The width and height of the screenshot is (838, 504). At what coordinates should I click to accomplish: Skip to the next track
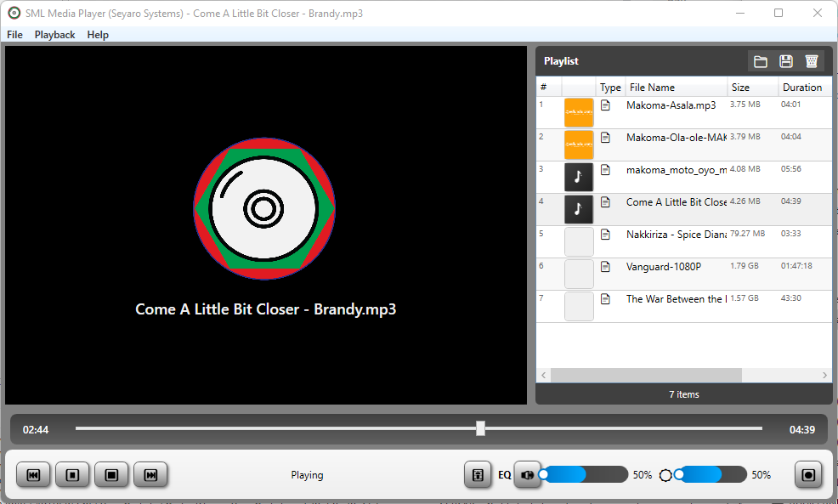click(150, 474)
